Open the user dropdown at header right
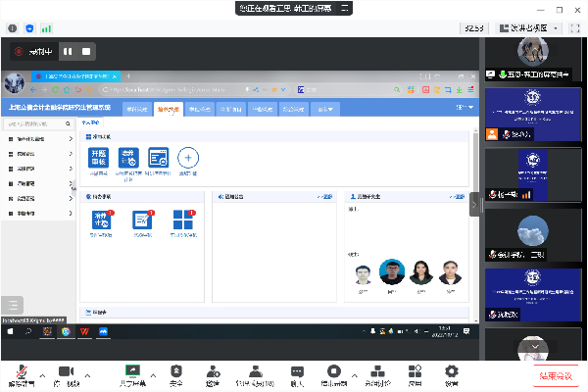588x392 pixels. (465, 107)
